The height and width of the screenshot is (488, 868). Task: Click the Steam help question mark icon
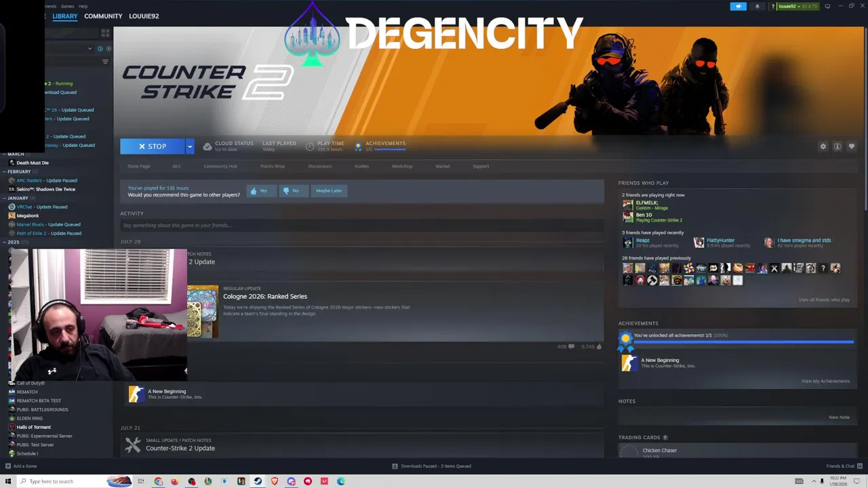pos(773,6)
